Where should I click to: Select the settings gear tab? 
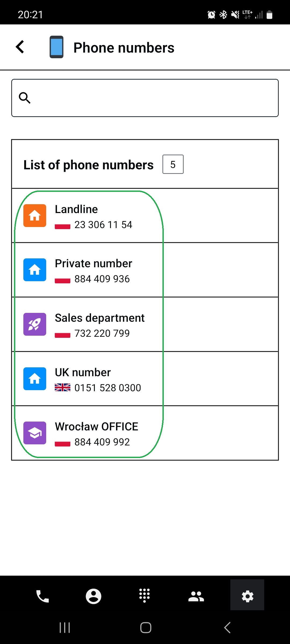[247, 596]
